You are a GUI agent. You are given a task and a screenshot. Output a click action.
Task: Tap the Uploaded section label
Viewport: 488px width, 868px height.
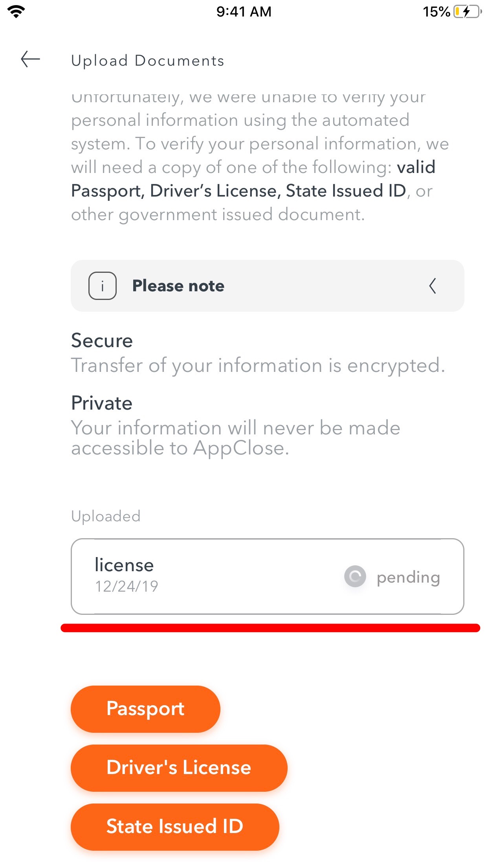[x=106, y=516]
